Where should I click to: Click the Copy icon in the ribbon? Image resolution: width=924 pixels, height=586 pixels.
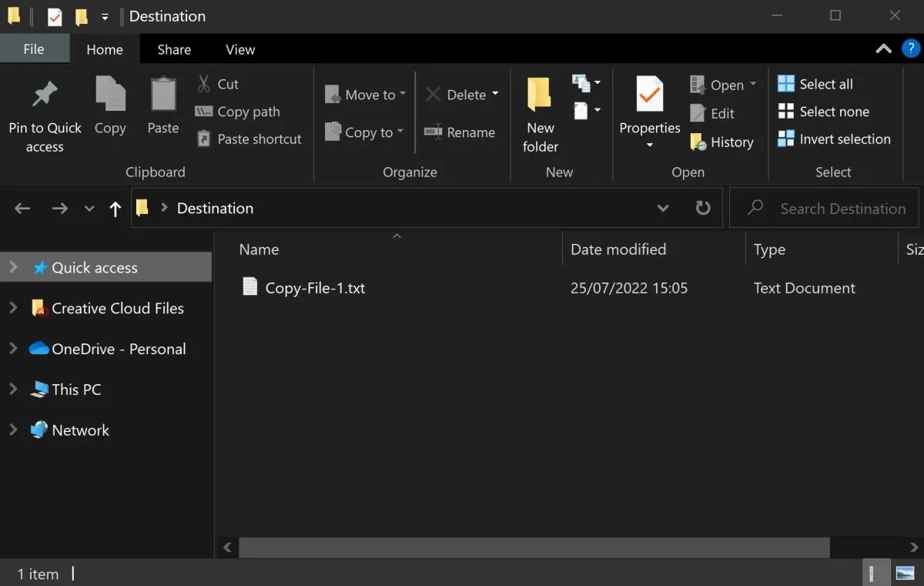(x=110, y=108)
